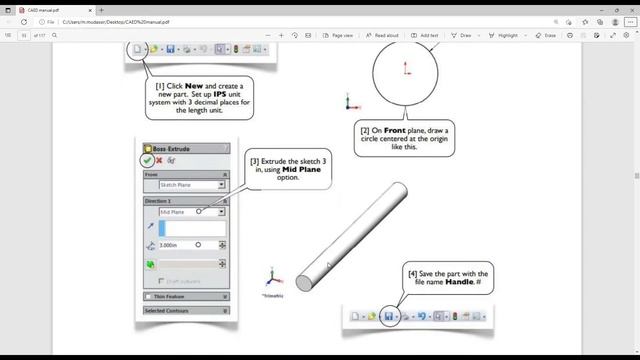The width and height of the screenshot is (640, 360).
Task: Click the text "Handle" in step 4
Action: point(459,282)
